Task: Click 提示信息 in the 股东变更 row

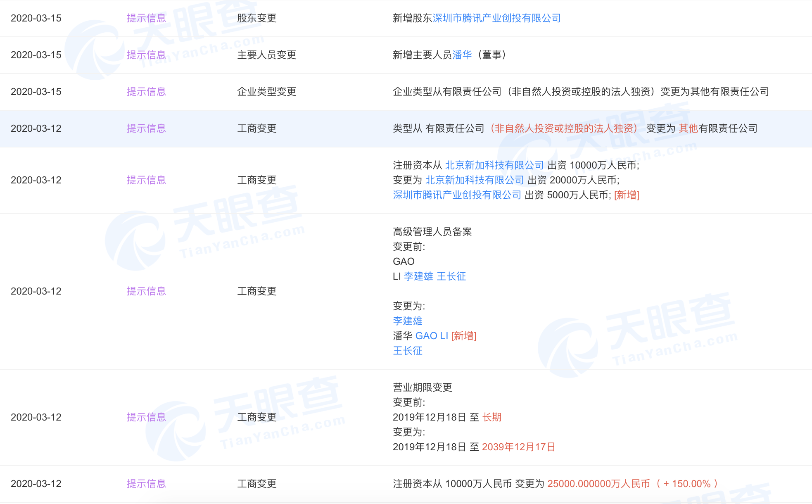Action: 146,18
